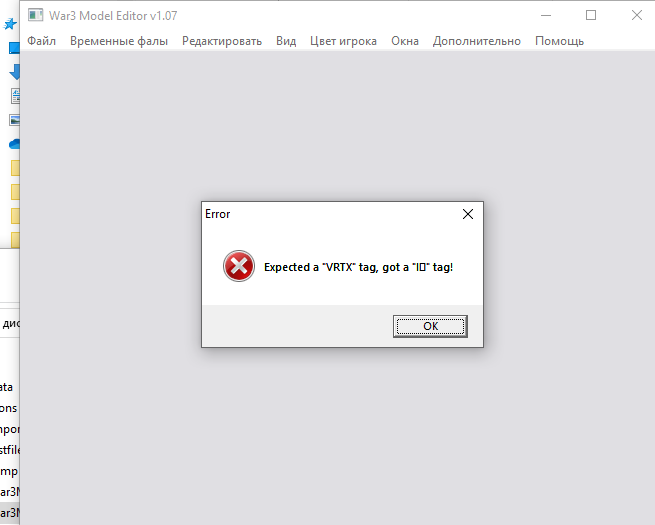Click the red error cross icon
The image size is (655, 525).
(x=239, y=266)
